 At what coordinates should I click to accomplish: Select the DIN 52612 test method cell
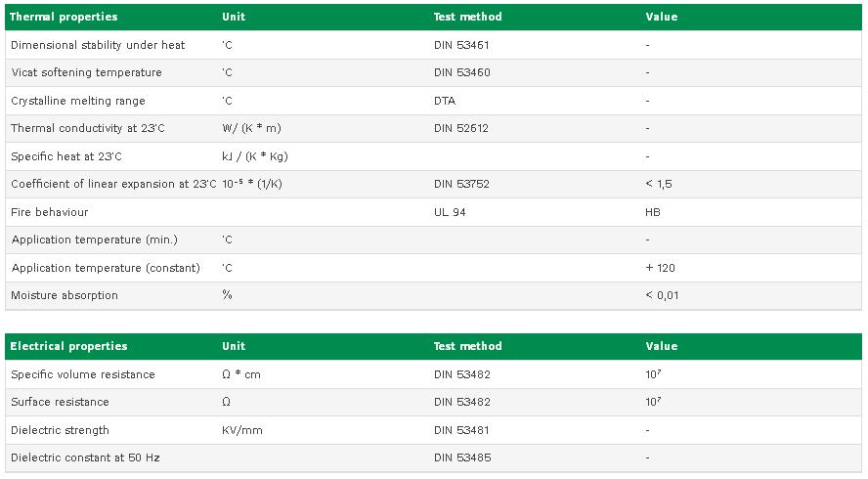(x=461, y=128)
